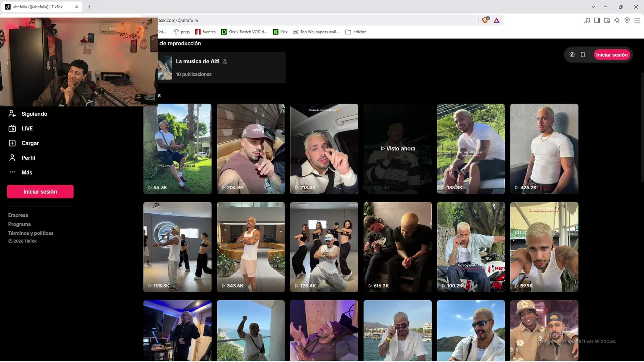Click the get-app phone icon
This screenshot has width=644, height=362.
[583, 55]
